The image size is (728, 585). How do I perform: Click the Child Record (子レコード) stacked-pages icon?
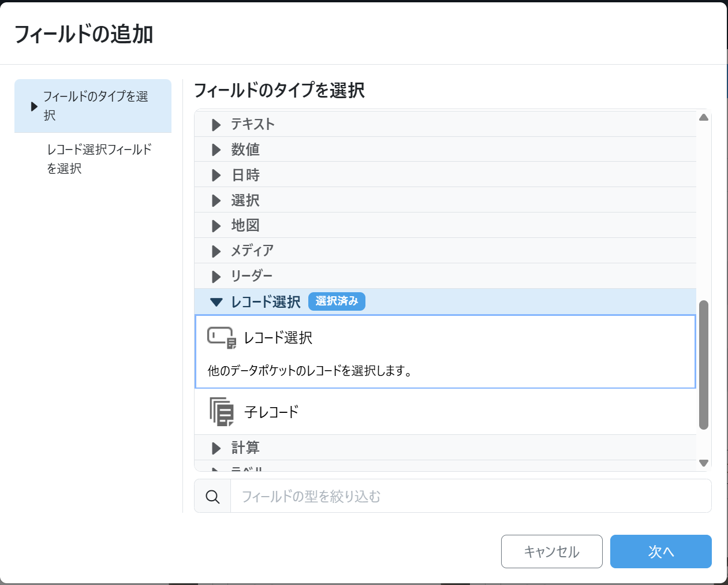(222, 412)
